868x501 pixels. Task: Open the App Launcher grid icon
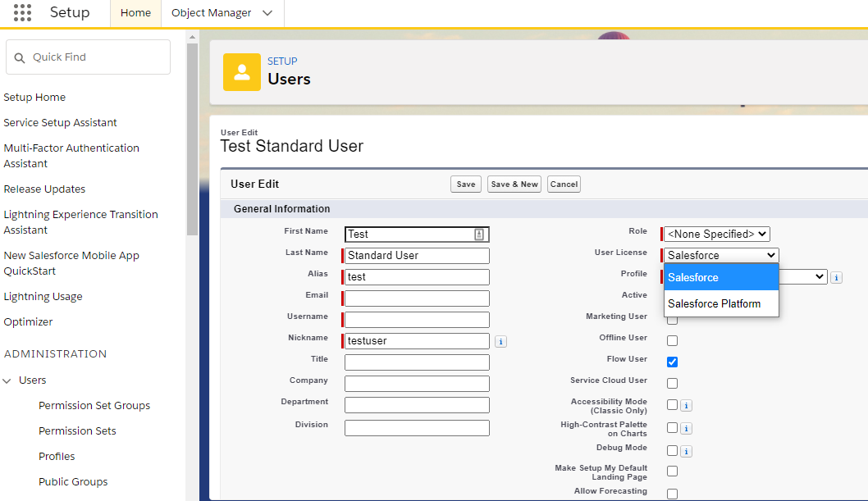[23, 13]
